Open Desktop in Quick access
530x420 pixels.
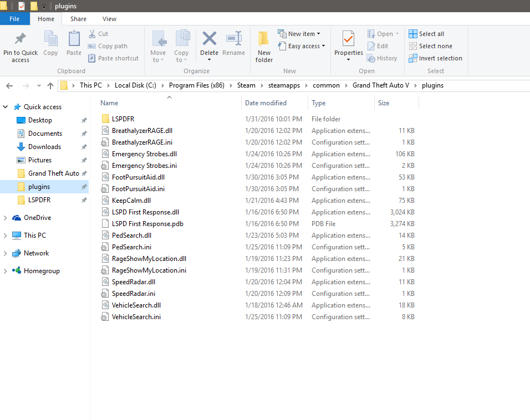[x=40, y=120]
